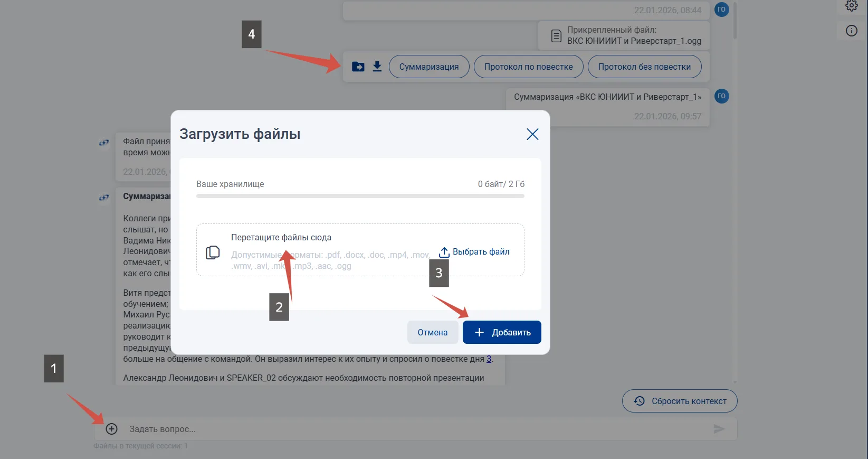Click the bot avatar next to Суммаризация reply
Image resolution: width=868 pixels, height=459 pixels.
[104, 198]
